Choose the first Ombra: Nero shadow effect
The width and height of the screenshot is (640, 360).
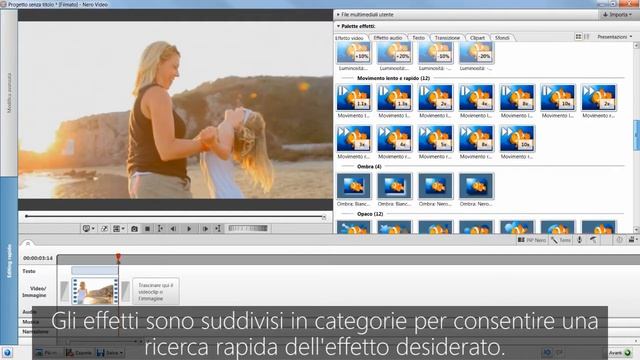coord(435,186)
